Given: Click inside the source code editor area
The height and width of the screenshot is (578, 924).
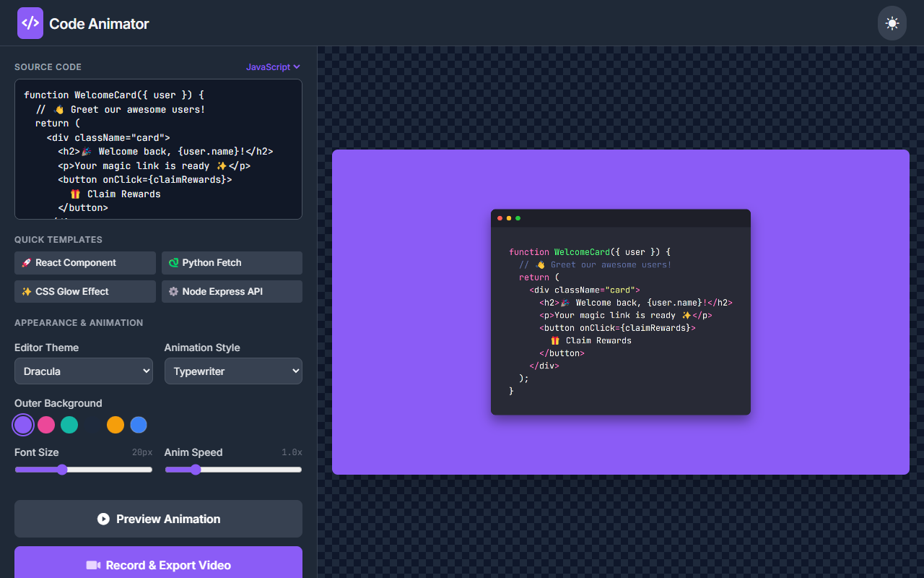Looking at the screenshot, I should (158, 149).
